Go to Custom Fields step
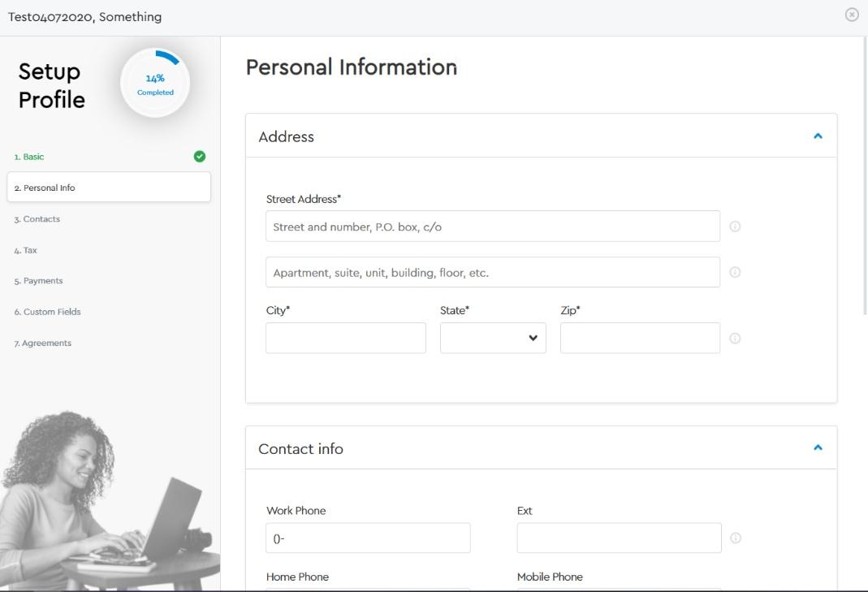Viewport: 868px width, 592px height. pos(47,312)
